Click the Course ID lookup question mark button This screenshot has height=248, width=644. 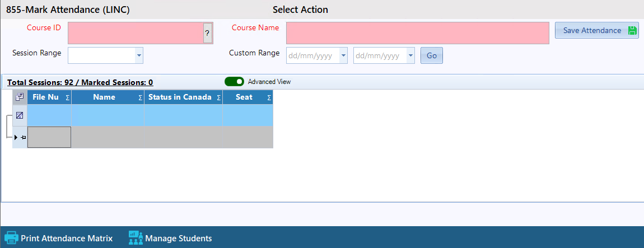click(207, 33)
